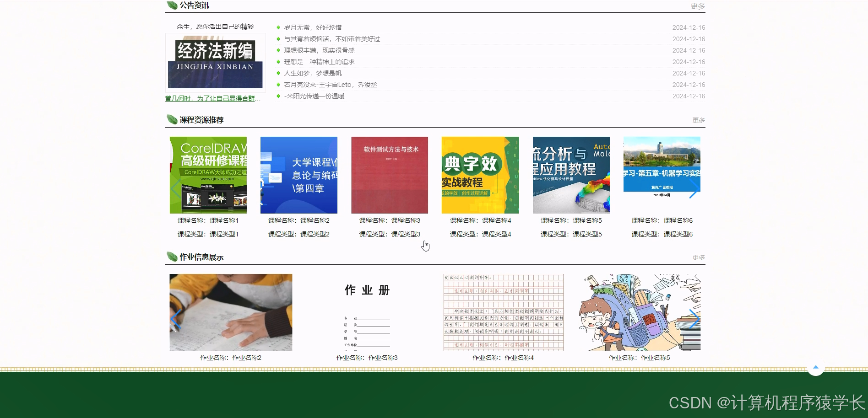Open the 作业册 作业名称3 thumbnail
The height and width of the screenshot is (418, 868).
[366, 312]
